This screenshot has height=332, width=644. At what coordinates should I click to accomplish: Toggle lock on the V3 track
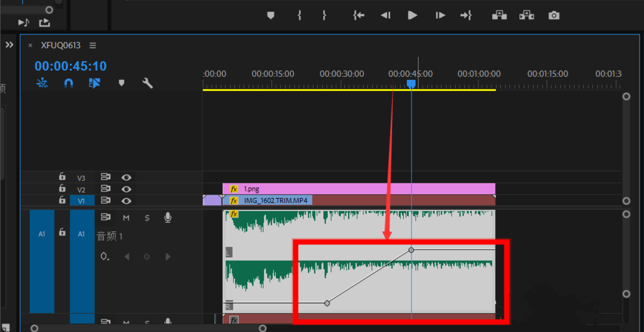(62, 177)
